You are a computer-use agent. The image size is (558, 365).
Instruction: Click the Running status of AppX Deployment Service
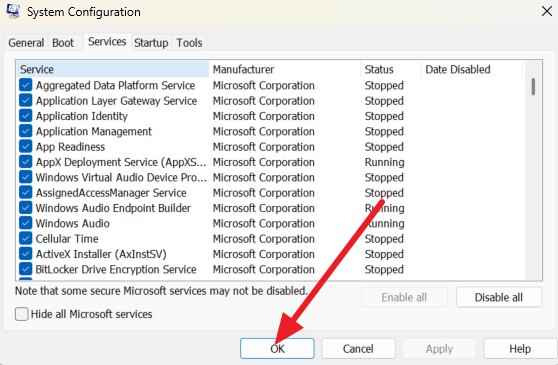[384, 162]
